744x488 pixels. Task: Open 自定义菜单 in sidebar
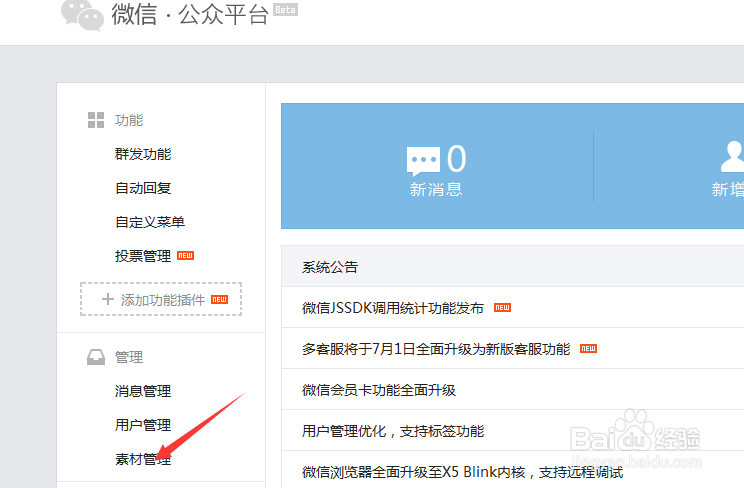150,222
